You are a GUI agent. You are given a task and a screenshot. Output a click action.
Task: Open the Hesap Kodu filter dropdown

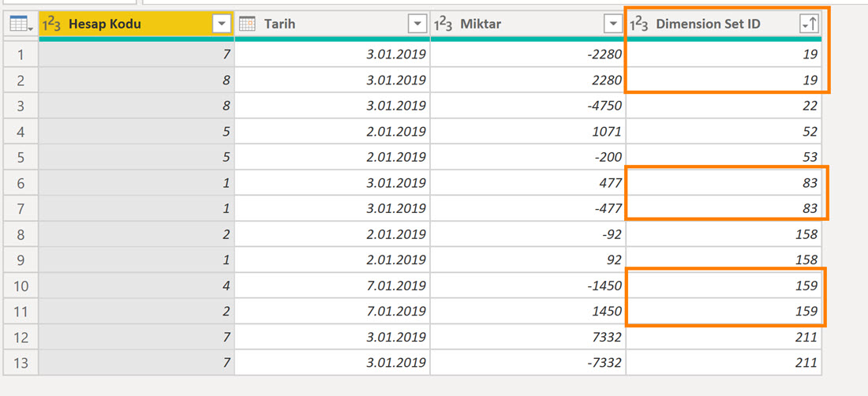pyautogui.click(x=222, y=24)
